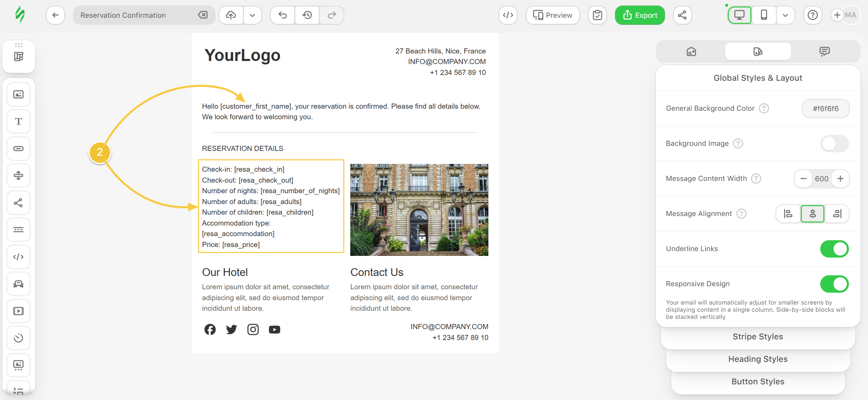This screenshot has height=400, width=868.
Task: Click the plus add collaborator button
Action: click(837, 15)
